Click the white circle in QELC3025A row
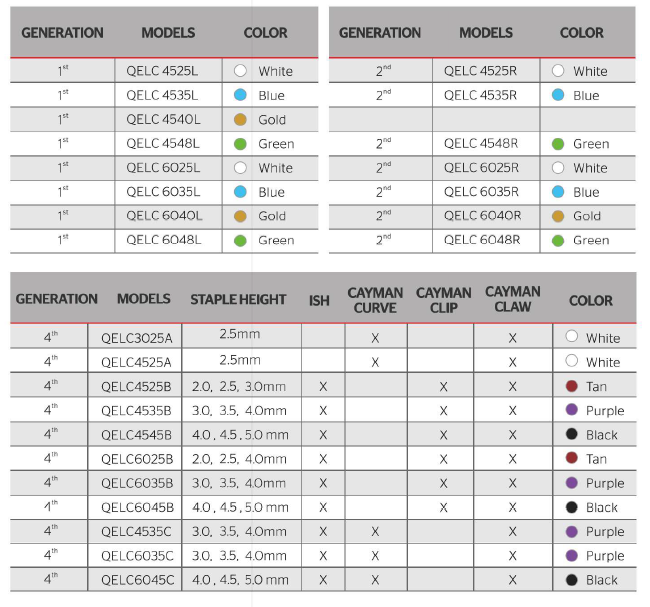Screen dimensions: 650x607 pos(571,338)
